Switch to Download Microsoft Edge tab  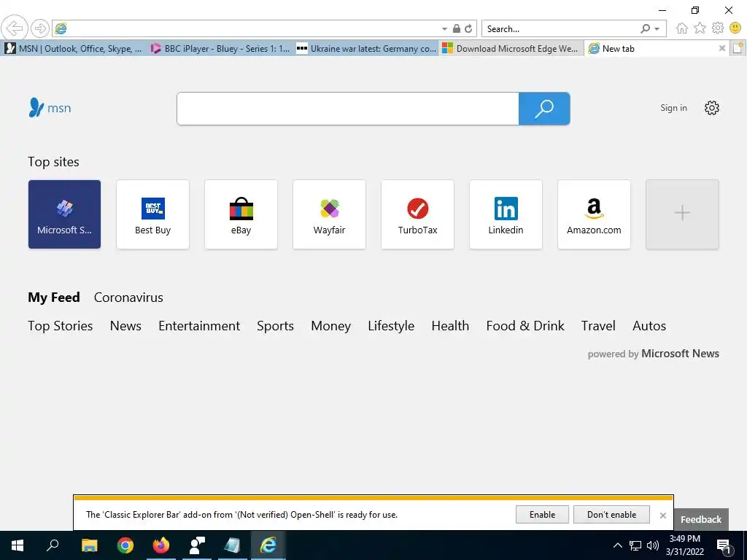tap(511, 49)
